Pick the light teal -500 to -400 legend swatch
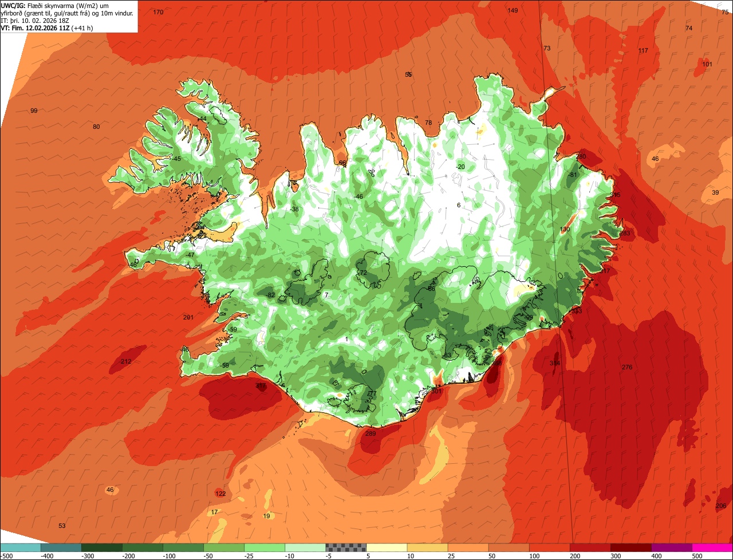 tap(21, 547)
